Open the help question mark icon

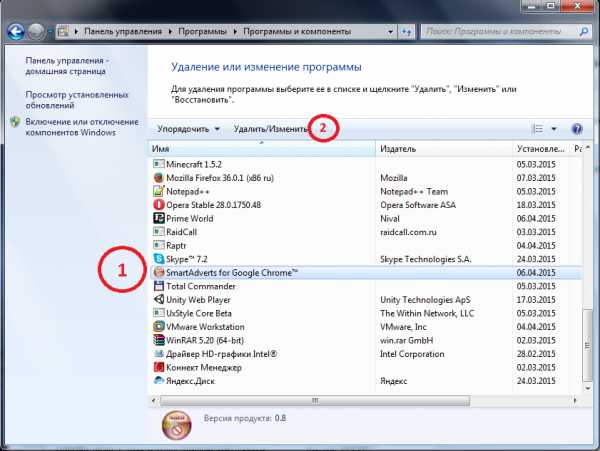click(x=577, y=129)
